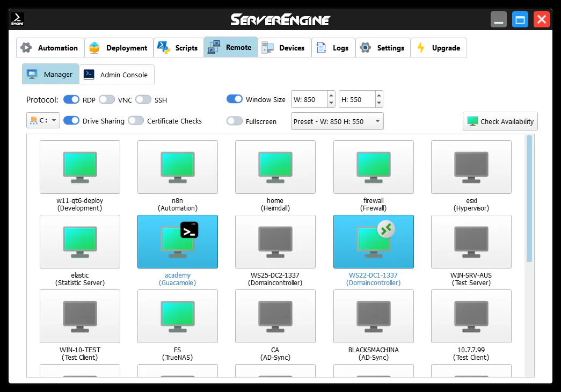The height and width of the screenshot is (392, 561).
Task: Open the window size Preset dropdown
Action: tap(337, 121)
